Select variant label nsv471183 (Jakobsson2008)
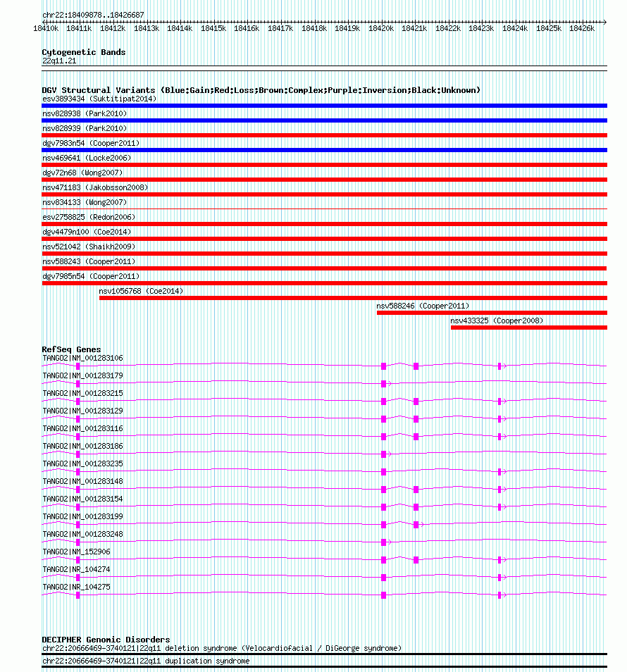The width and height of the screenshot is (627, 672). (95, 187)
